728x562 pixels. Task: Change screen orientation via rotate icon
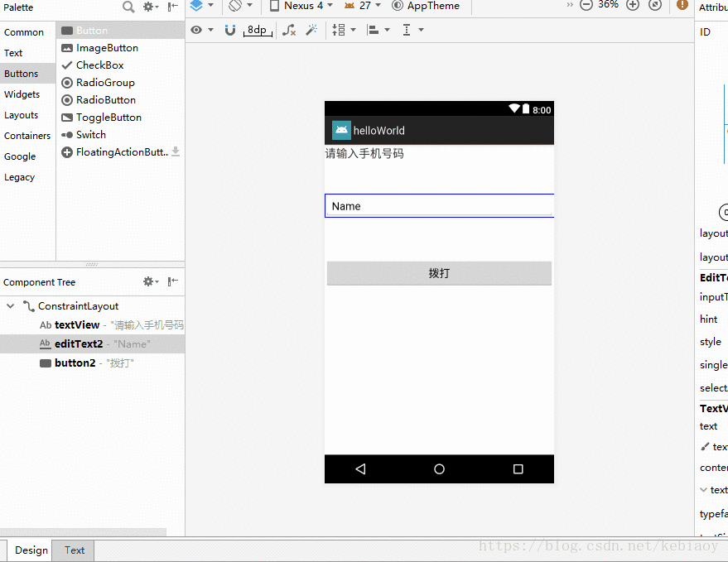click(x=240, y=6)
